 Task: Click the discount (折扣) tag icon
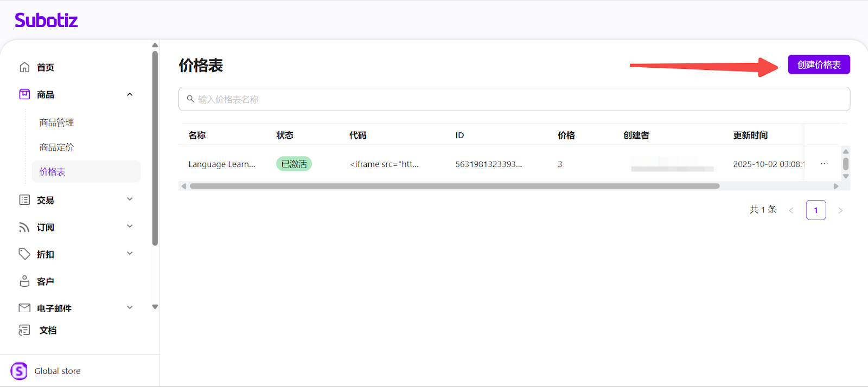pyautogui.click(x=24, y=254)
